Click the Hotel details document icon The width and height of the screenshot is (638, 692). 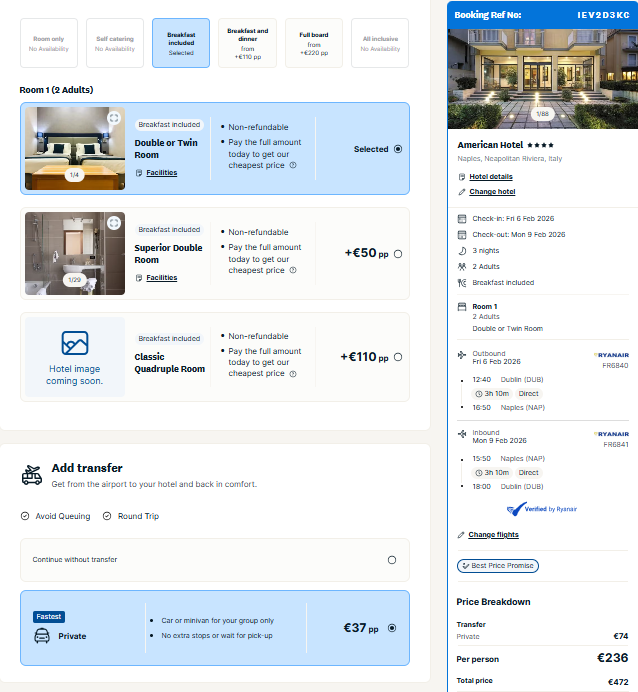coord(462,177)
